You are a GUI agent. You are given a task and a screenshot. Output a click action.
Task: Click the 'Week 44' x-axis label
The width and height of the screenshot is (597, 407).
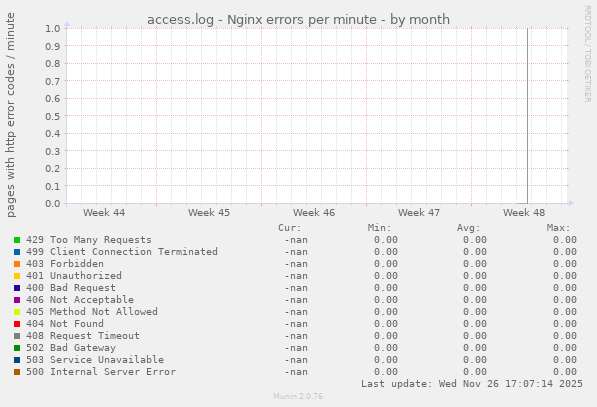pyautogui.click(x=104, y=212)
